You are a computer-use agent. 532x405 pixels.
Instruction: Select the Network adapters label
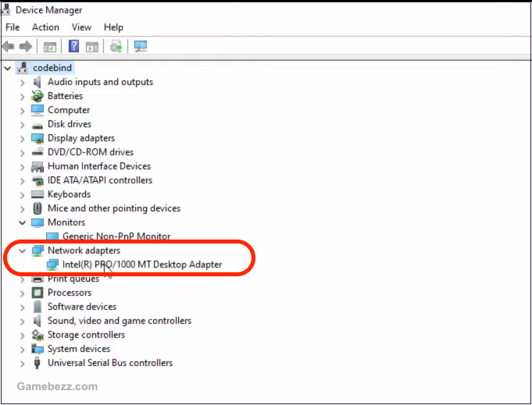[84, 250]
